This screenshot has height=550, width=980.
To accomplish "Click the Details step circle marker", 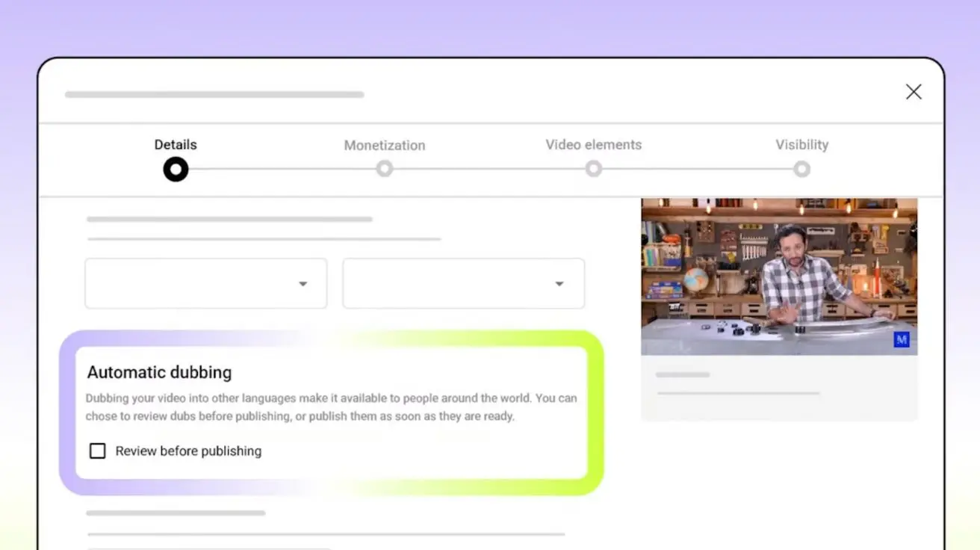I will click(x=176, y=169).
